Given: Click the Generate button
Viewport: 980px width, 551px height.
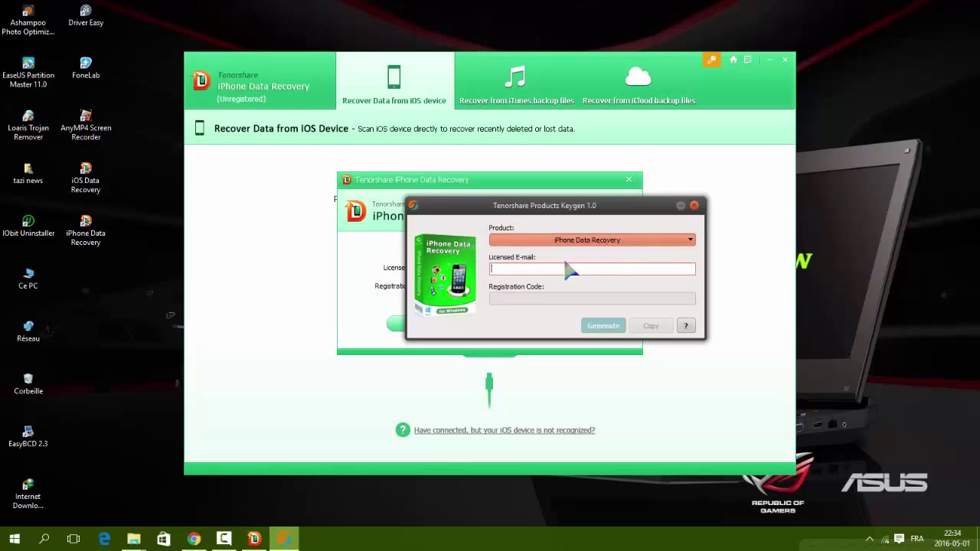Looking at the screenshot, I should tap(603, 326).
